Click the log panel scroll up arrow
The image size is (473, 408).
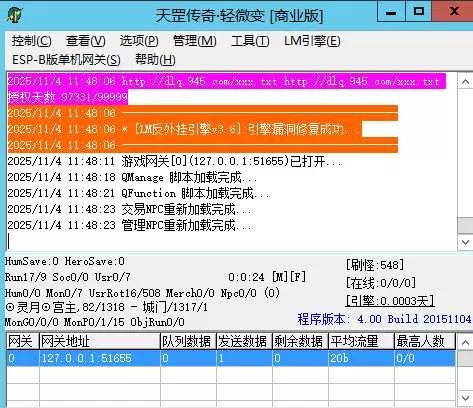465,82
